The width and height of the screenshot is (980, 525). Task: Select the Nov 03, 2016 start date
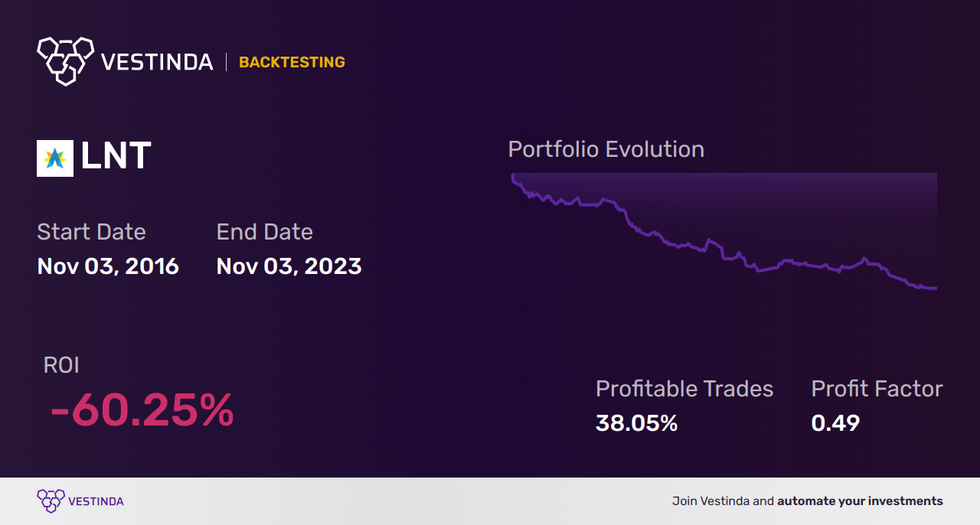108,266
